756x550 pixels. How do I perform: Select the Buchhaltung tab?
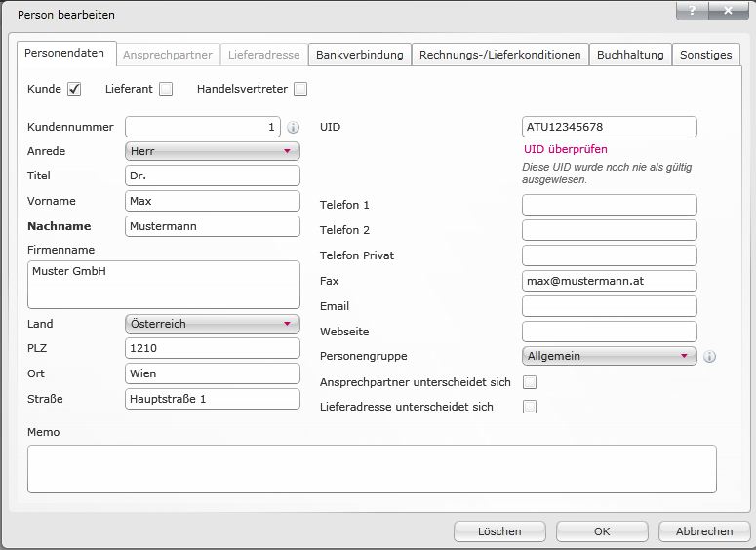[630, 55]
